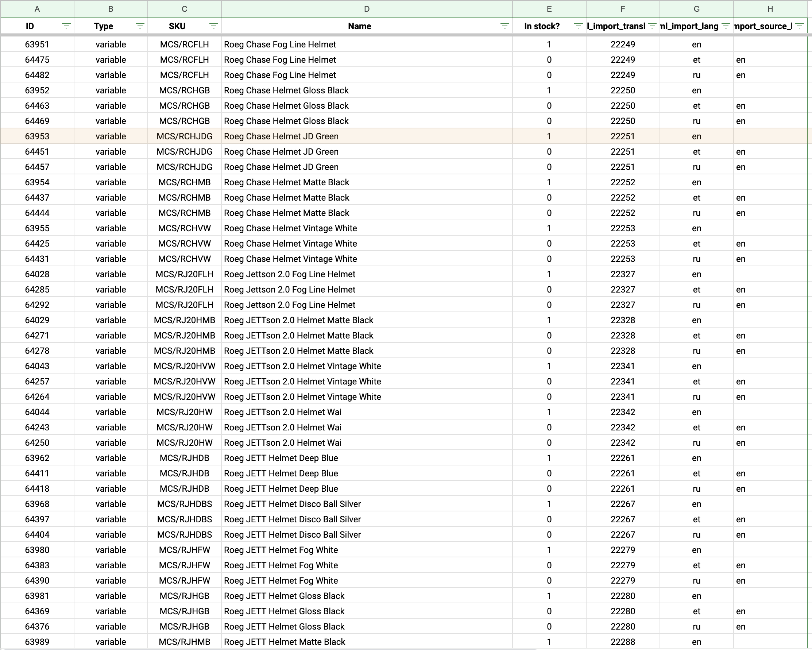Select column H header
This screenshot has width=812, height=650.
pos(770,9)
